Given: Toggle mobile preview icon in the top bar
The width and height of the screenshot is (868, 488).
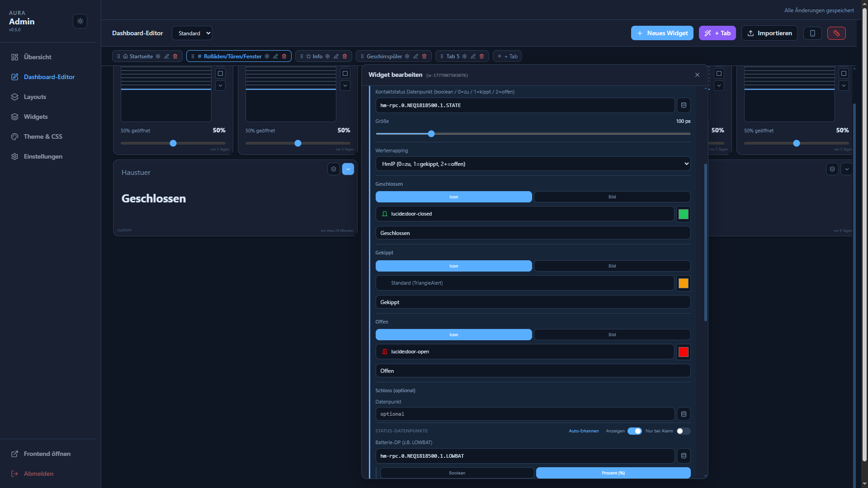Looking at the screenshot, I should [812, 33].
